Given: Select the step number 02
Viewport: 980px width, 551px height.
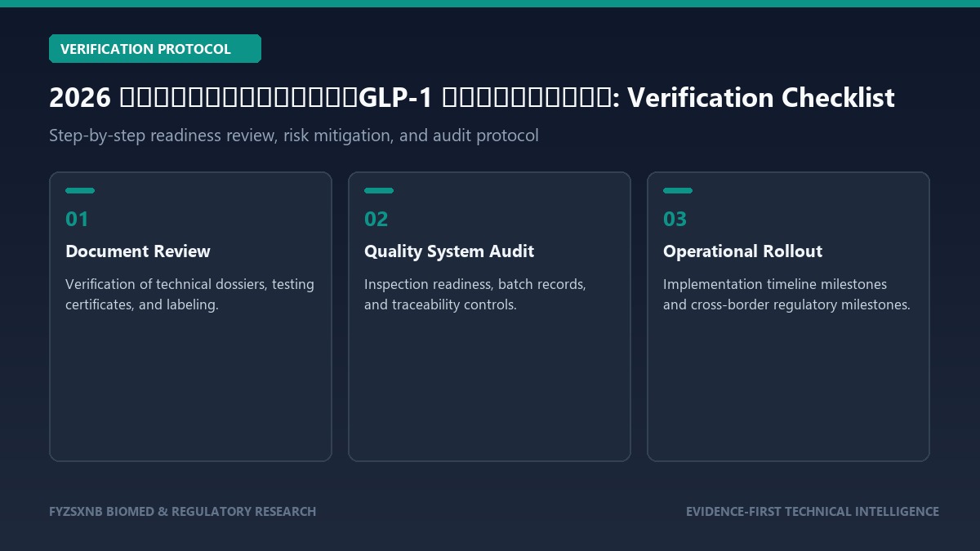Looking at the screenshot, I should pos(376,219).
